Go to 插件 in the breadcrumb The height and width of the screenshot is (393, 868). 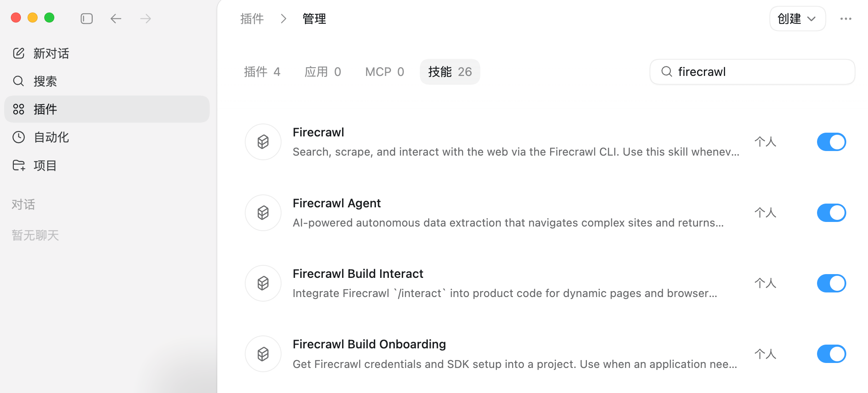tap(252, 19)
